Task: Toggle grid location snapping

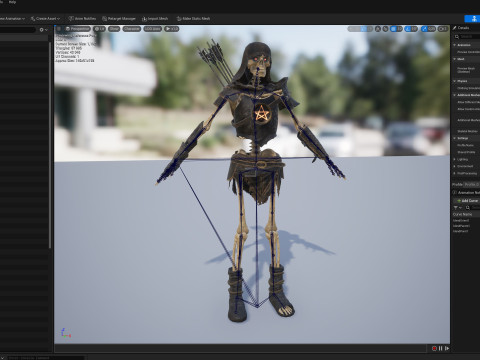Action: point(393,29)
